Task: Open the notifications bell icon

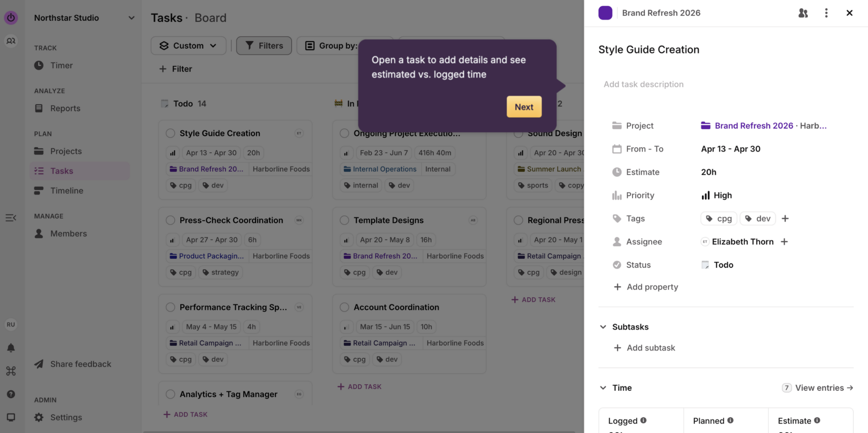Action: pyautogui.click(x=11, y=348)
